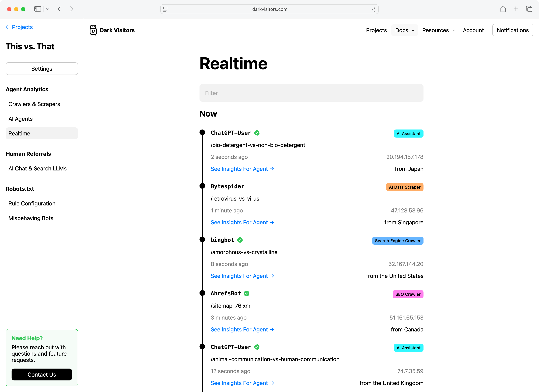Click the verified badge next to AhrefsBot
Image resolution: width=539 pixels, height=392 pixels.
point(246,294)
